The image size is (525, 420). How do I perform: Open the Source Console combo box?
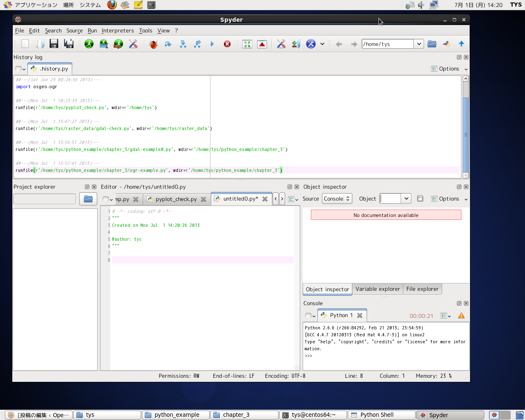[337, 199]
